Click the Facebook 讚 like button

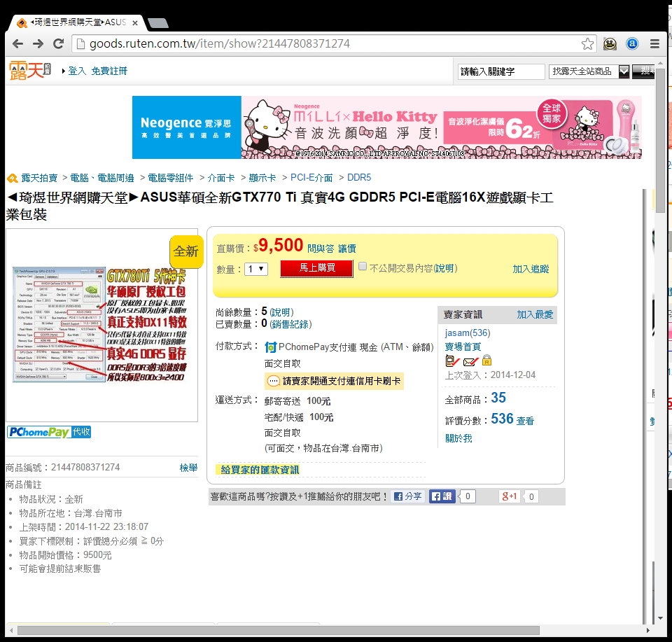pos(442,496)
